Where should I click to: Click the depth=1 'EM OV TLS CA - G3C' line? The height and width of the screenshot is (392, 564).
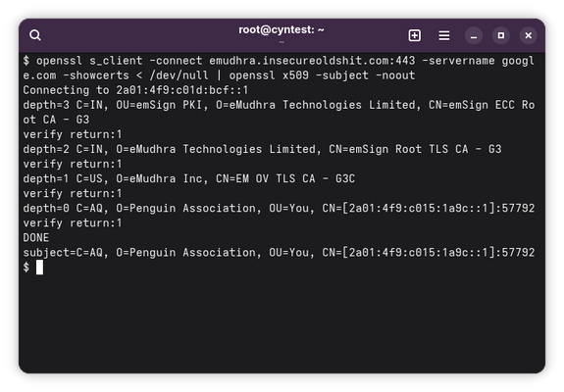[189, 178]
